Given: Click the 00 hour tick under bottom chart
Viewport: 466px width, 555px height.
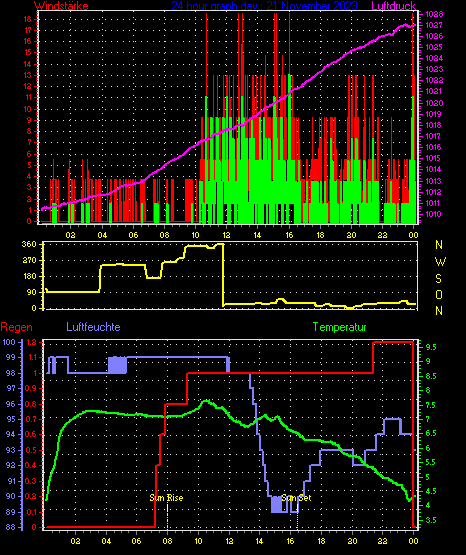Looking at the screenshot, I should (413, 541).
